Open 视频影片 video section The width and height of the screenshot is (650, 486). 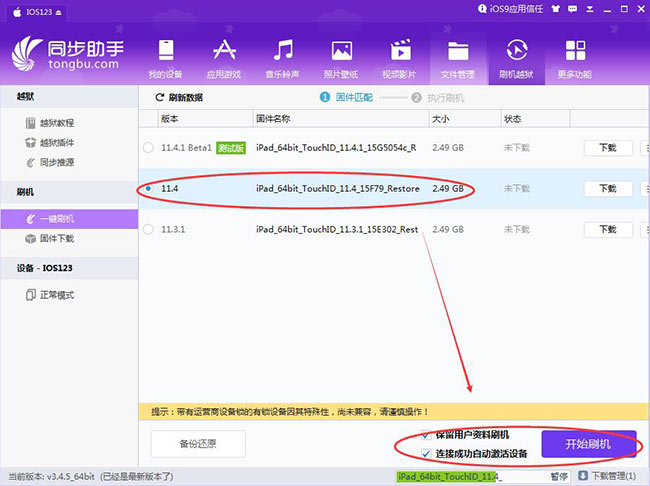(400, 58)
